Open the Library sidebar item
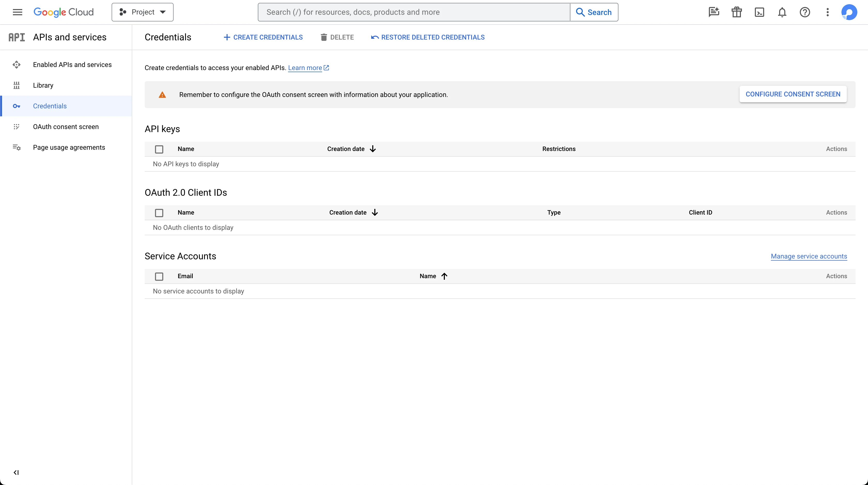This screenshot has width=868, height=485. [x=43, y=85]
